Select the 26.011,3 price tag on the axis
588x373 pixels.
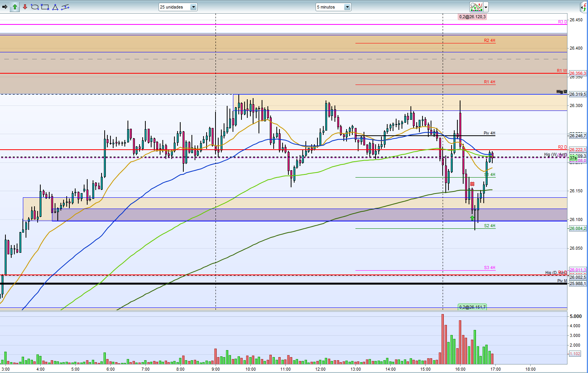[578, 270]
